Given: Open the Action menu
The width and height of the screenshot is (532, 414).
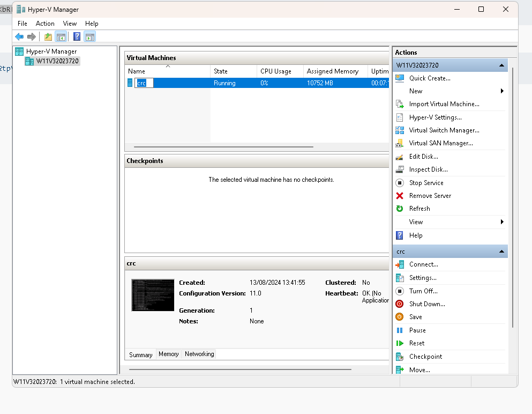Looking at the screenshot, I should tap(45, 24).
